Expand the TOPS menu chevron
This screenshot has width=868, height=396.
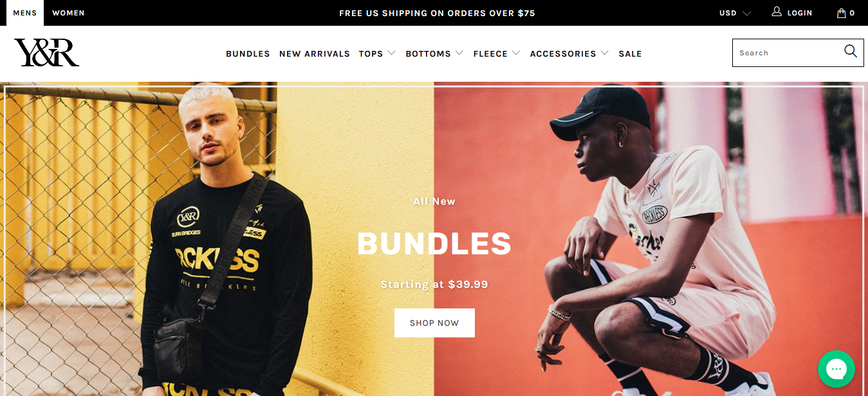coord(391,53)
